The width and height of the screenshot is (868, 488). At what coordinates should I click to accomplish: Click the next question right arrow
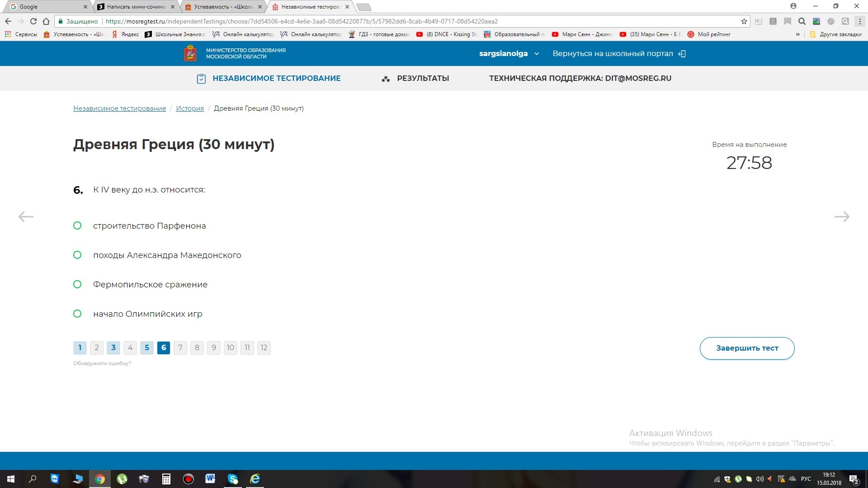coord(841,217)
